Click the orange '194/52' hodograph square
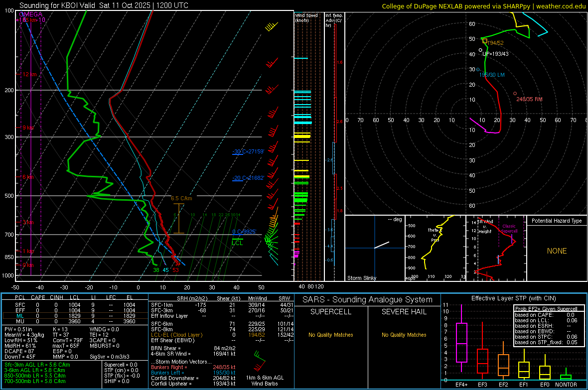 point(484,41)
